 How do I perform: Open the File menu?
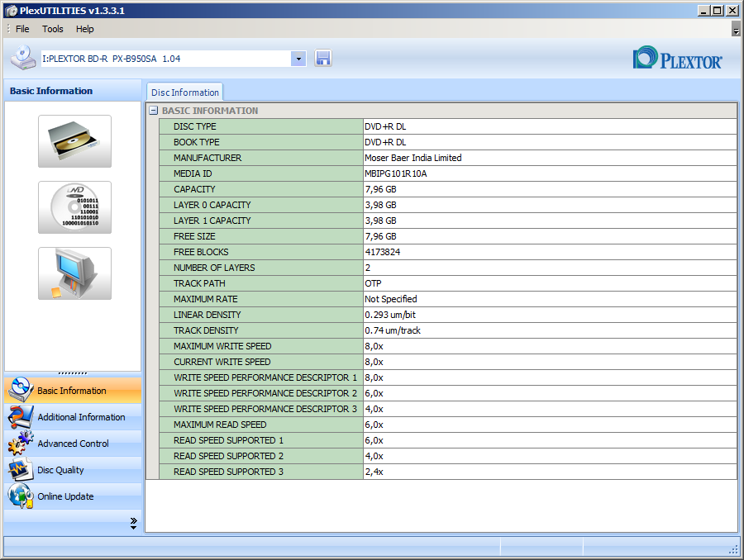point(22,29)
